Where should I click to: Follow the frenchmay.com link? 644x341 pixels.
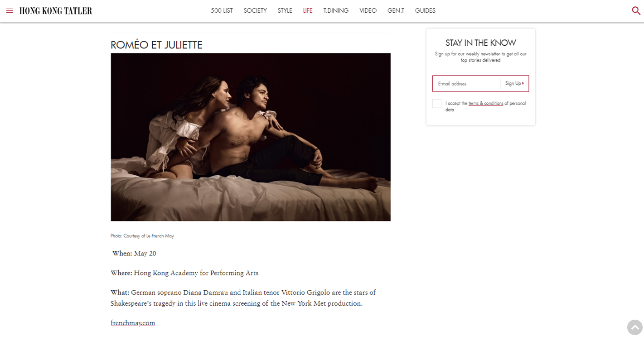[x=133, y=323]
